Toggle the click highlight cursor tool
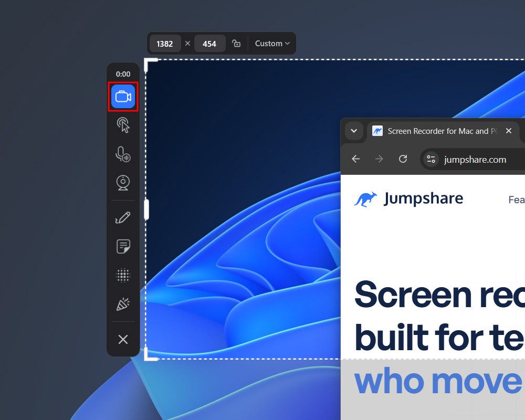The width and height of the screenshot is (525, 420). (123, 125)
